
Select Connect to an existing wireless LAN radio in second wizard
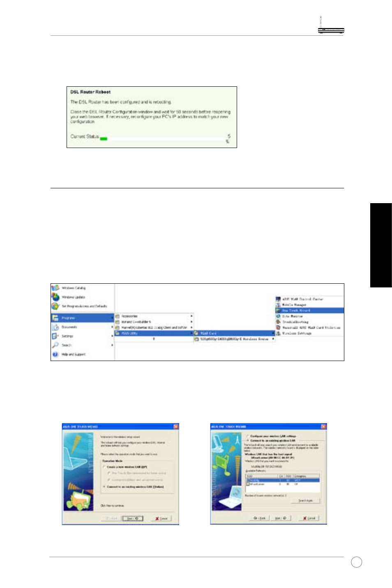(x=247, y=440)
